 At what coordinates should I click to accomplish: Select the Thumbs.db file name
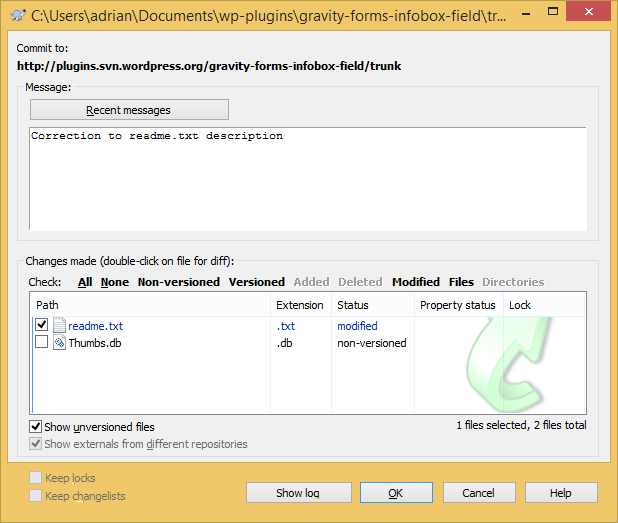95,343
